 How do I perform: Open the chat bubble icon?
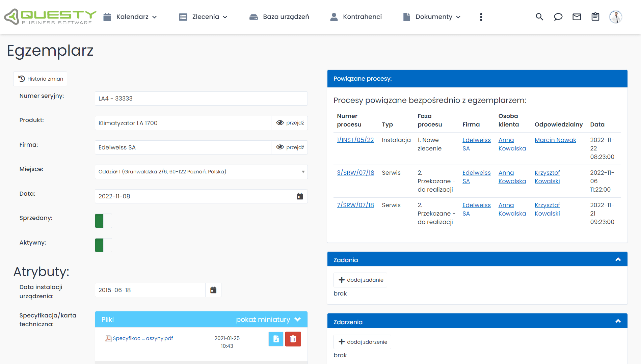(558, 17)
